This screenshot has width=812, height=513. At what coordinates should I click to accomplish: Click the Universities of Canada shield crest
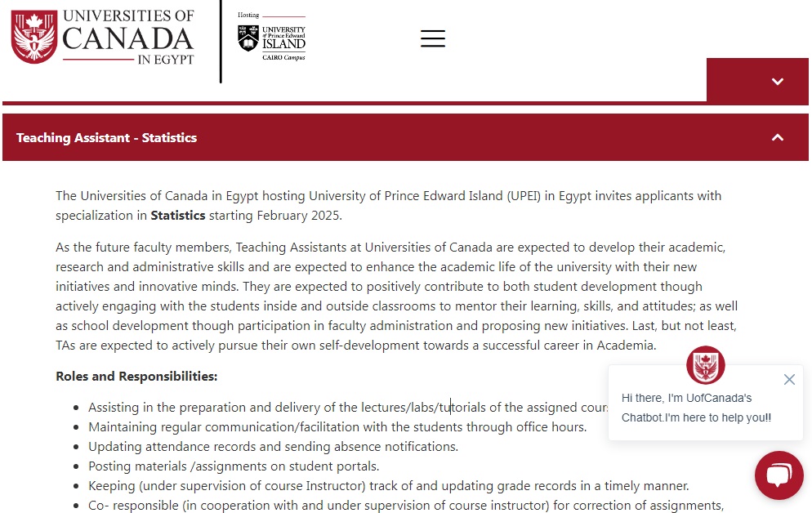33,37
